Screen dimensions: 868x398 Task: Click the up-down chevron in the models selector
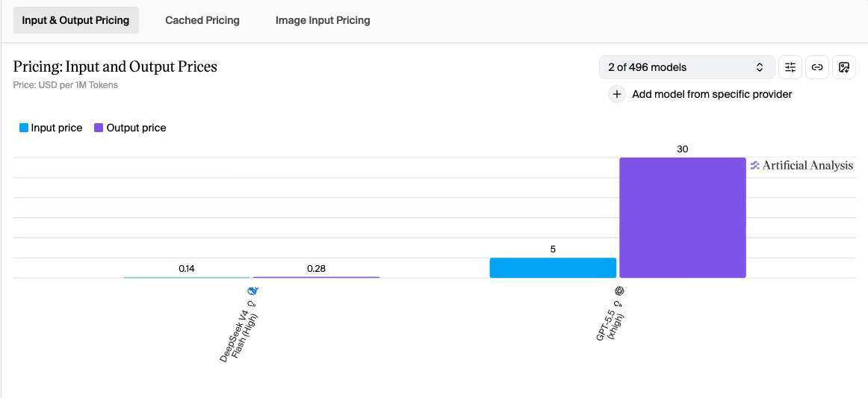[x=760, y=67]
